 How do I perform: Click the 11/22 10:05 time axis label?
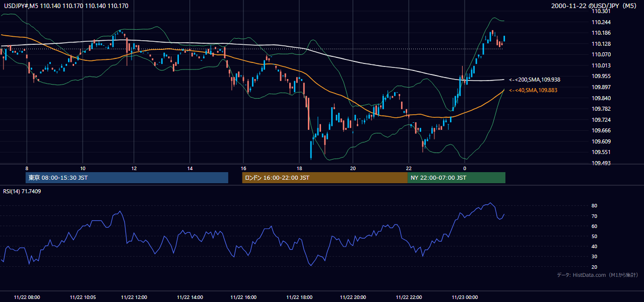click(83, 297)
